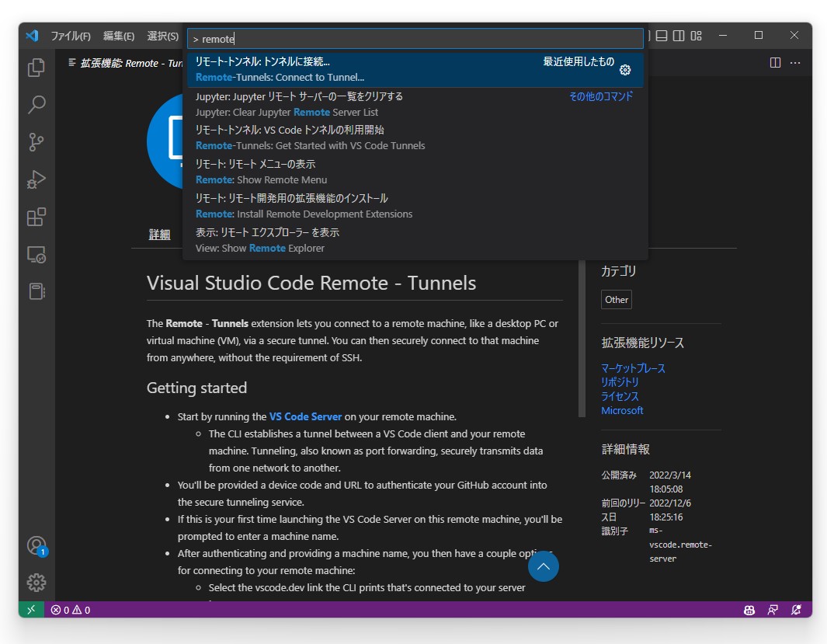Click the 最近使用したもの label
The image size is (827, 644).
click(x=579, y=61)
